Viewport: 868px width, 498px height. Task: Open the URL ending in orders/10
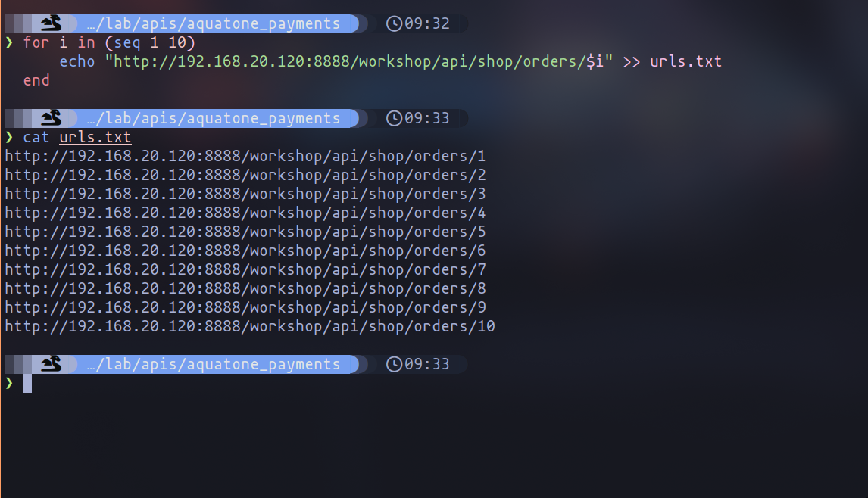pyautogui.click(x=249, y=326)
